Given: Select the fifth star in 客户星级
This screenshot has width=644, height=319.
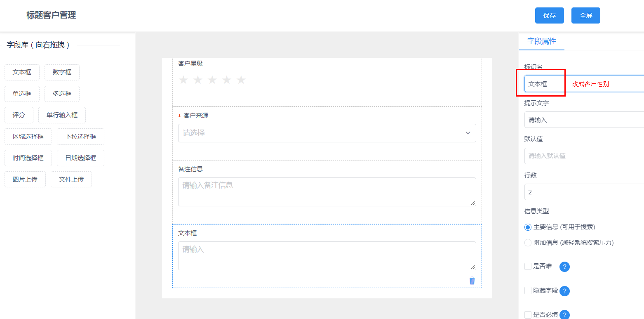Looking at the screenshot, I should (241, 80).
